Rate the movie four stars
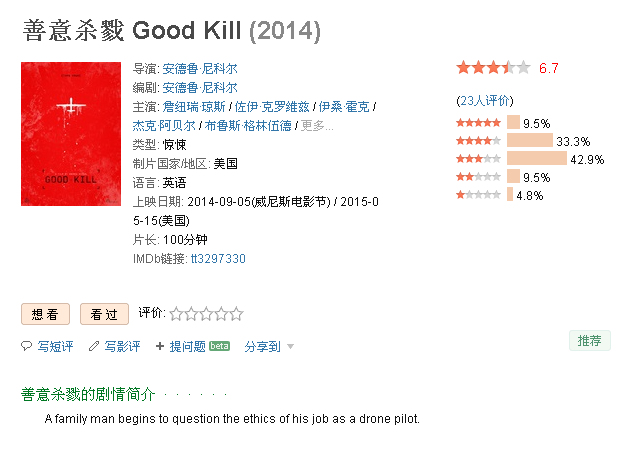Image resolution: width=629 pixels, height=449 pixels. [221, 314]
